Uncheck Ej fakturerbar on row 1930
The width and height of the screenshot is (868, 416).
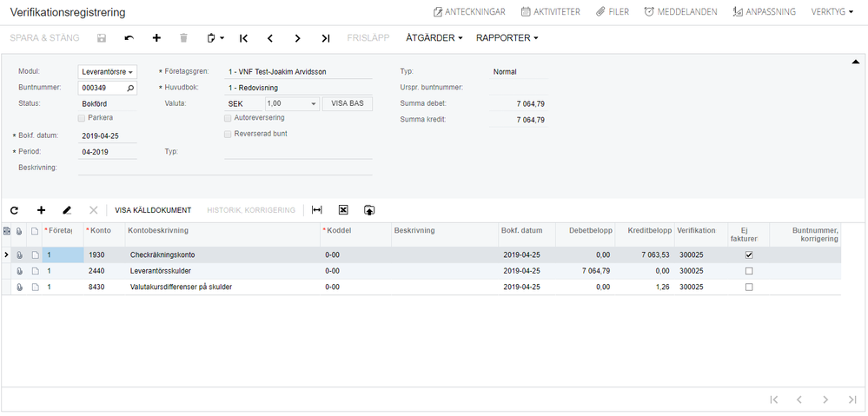(749, 255)
